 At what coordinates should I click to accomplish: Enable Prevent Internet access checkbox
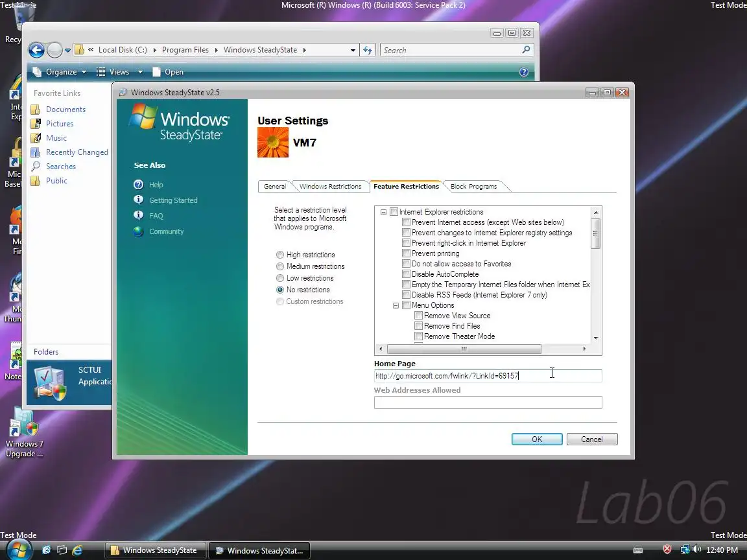[407, 222]
